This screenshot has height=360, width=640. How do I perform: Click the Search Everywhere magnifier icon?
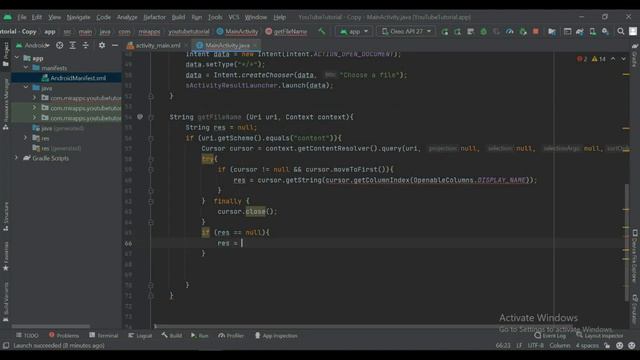[621, 31]
